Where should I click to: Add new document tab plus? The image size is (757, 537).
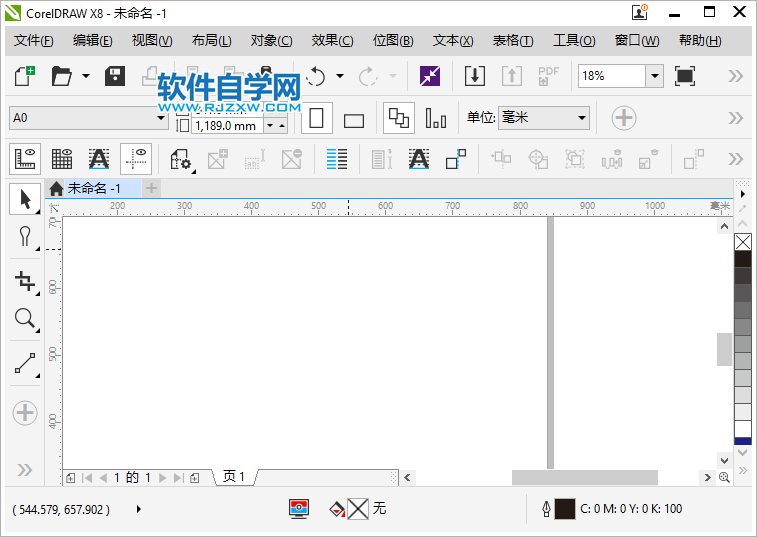(x=152, y=188)
